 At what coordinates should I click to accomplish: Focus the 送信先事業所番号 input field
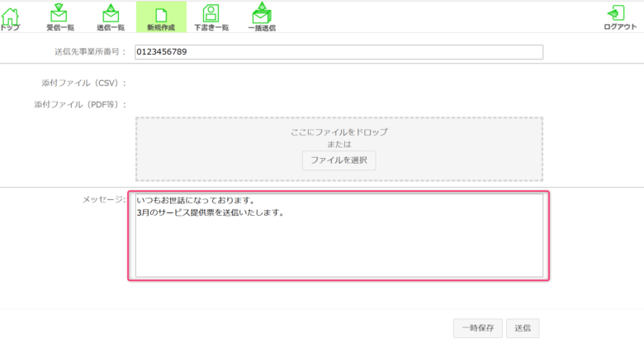point(339,52)
